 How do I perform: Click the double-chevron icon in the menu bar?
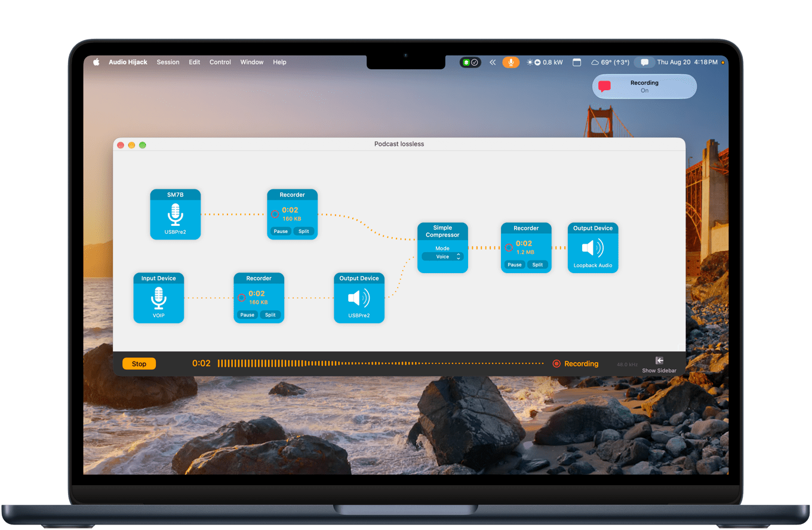pos(493,62)
